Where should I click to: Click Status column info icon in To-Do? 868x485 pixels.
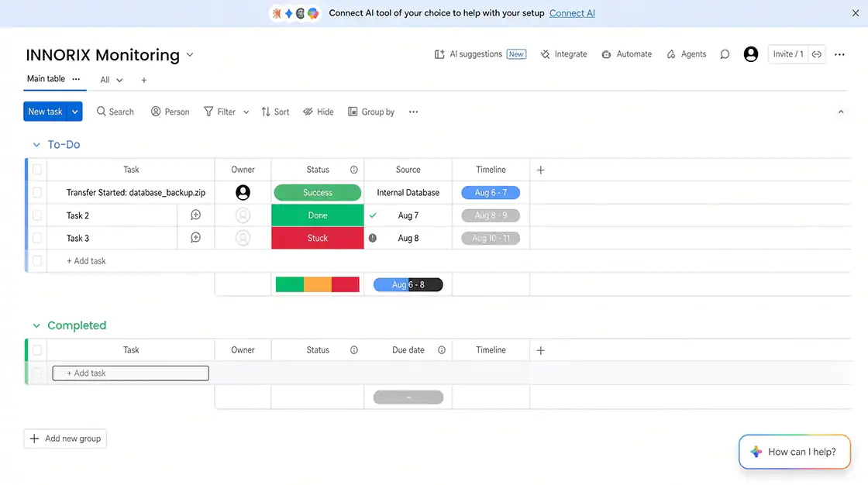pyautogui.click(x=353, y=170)
